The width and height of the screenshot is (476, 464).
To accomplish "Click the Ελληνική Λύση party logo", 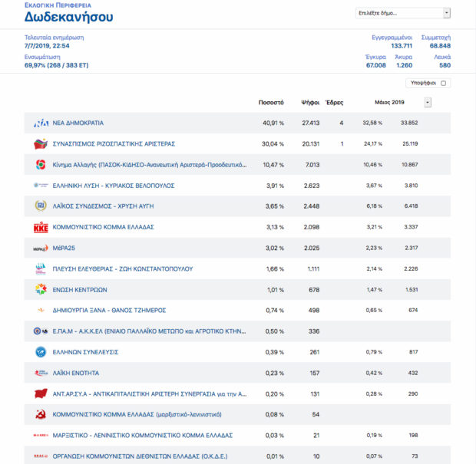I will [41, 186].
